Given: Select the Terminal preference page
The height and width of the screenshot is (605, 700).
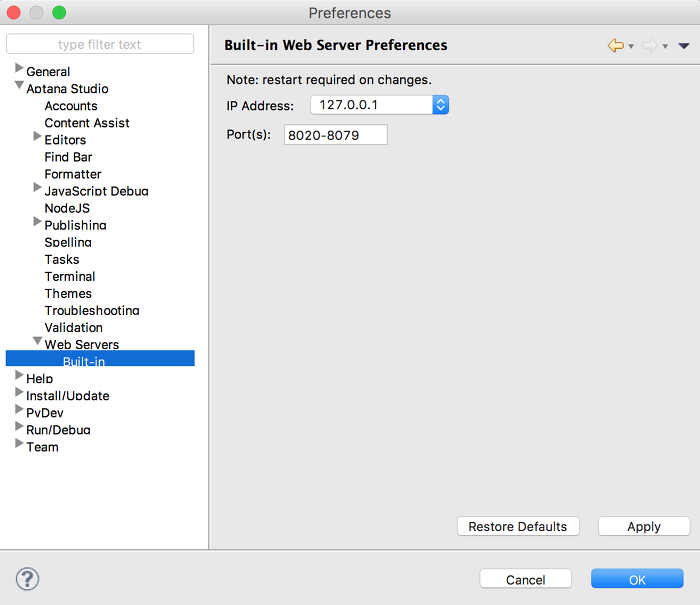Looking at the screenshot, I should [70, 276].
